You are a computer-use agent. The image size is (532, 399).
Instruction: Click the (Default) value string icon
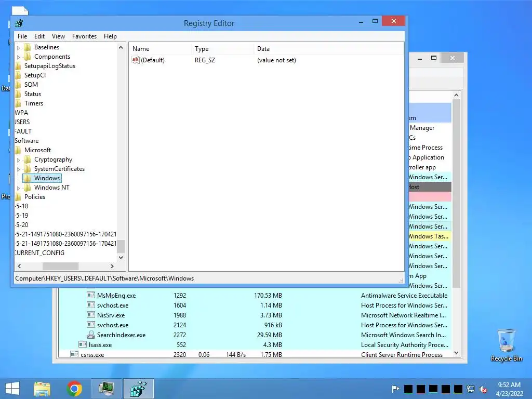pyautogui.click(x=136, y=60)
